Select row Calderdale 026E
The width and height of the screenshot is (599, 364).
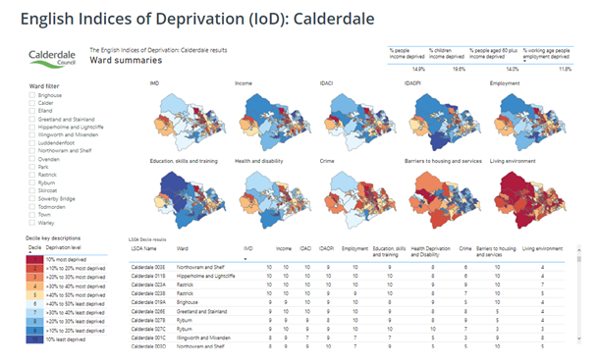coord(347,311)
